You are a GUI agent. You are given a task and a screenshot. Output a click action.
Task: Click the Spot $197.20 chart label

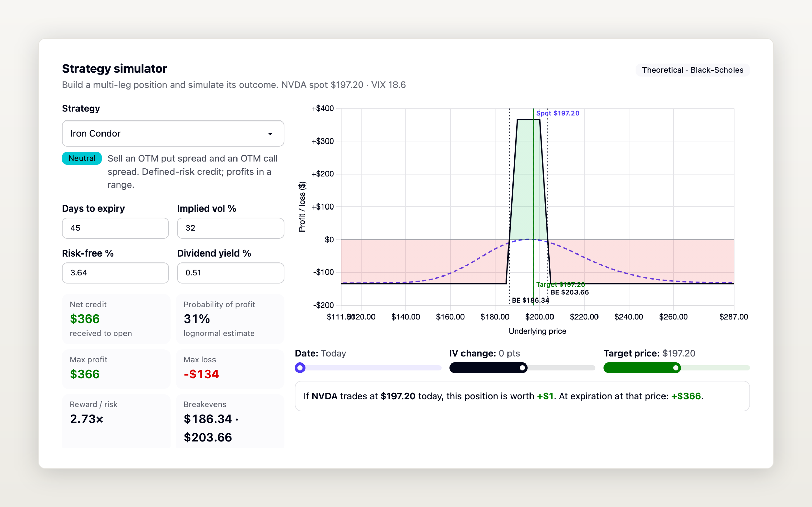[558, 113]
